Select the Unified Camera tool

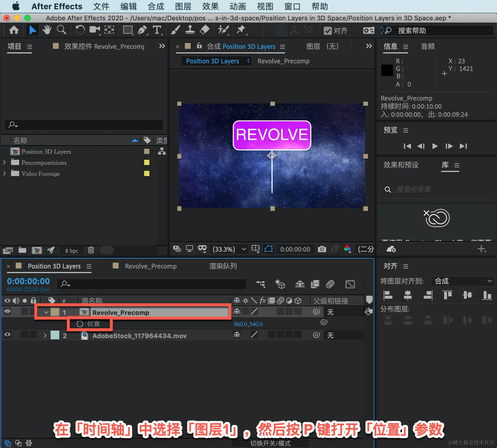coord(94,30)
